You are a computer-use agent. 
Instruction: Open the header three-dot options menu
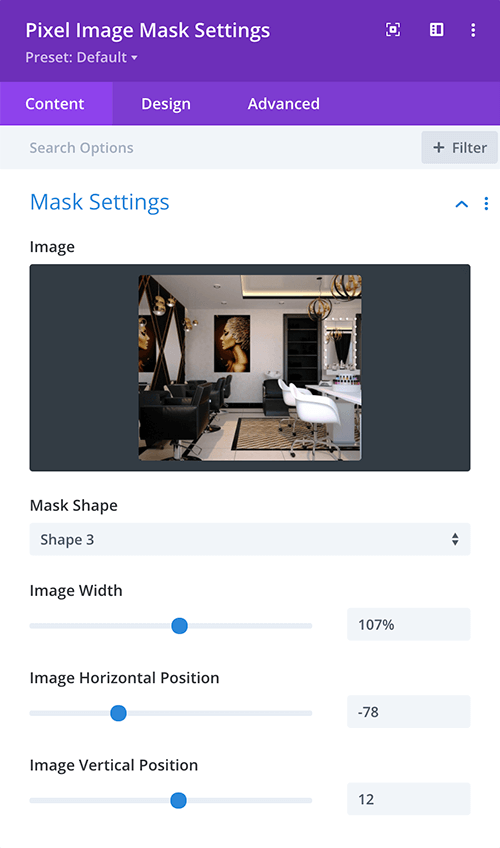pyautogui.click(x=473, y=30)
